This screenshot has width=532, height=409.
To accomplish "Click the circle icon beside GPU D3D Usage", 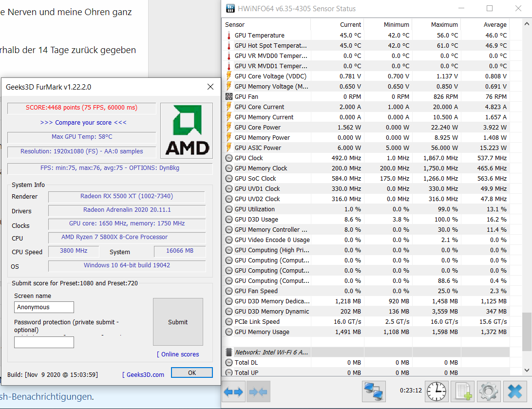I will click(229, 220).
